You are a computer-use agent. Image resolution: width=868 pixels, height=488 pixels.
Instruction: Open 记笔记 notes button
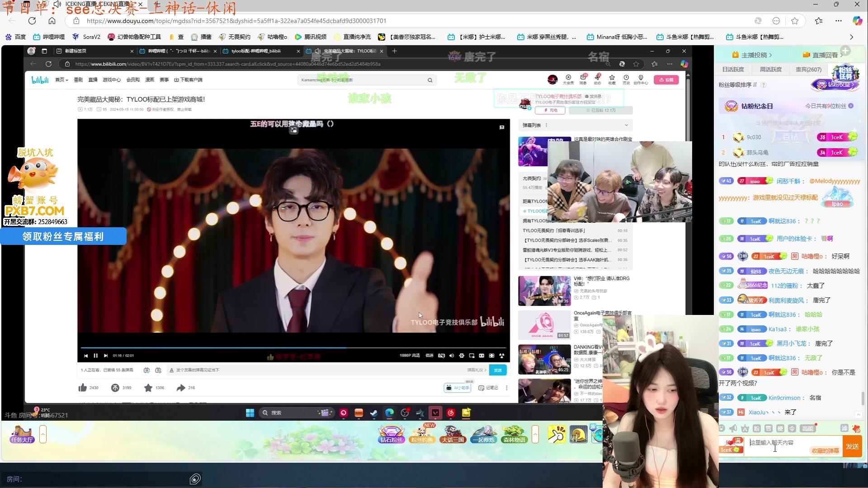[x=488, y=388]
